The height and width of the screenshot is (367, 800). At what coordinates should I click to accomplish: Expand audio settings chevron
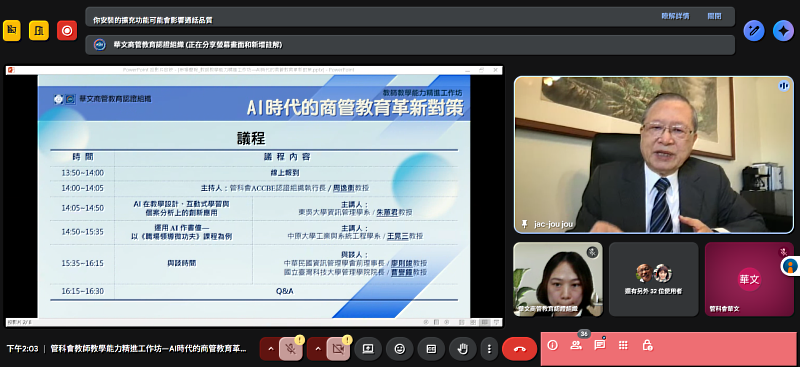click(x=270, y=349)
